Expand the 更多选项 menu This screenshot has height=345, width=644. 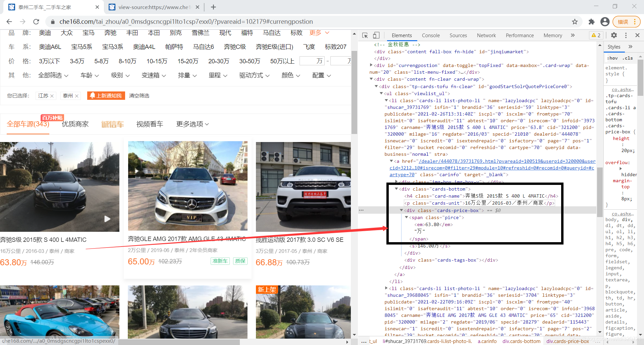pos(193,124)
